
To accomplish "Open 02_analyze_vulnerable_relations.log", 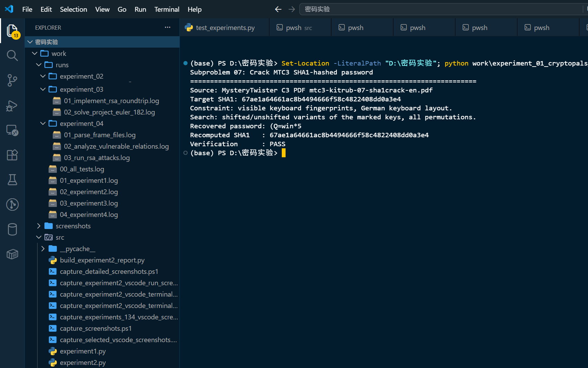I will tap(116, 146).
